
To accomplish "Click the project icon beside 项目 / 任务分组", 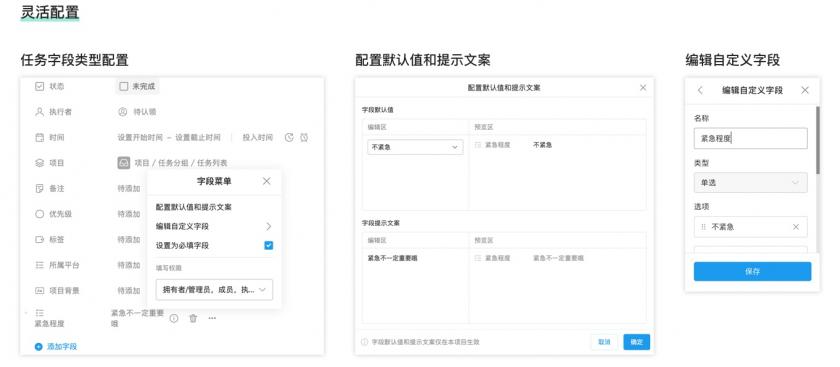I will pyautogui.click(x=124, y=163).
